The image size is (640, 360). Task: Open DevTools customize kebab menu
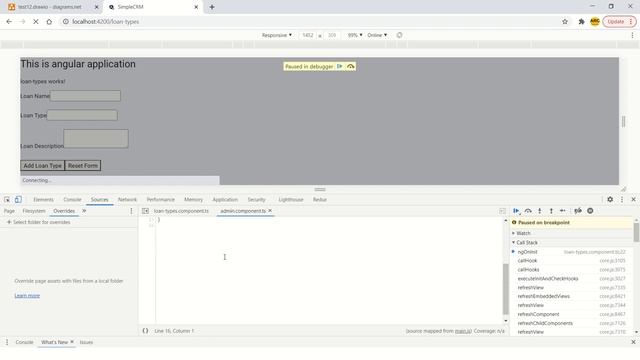(x=622, y=200)
